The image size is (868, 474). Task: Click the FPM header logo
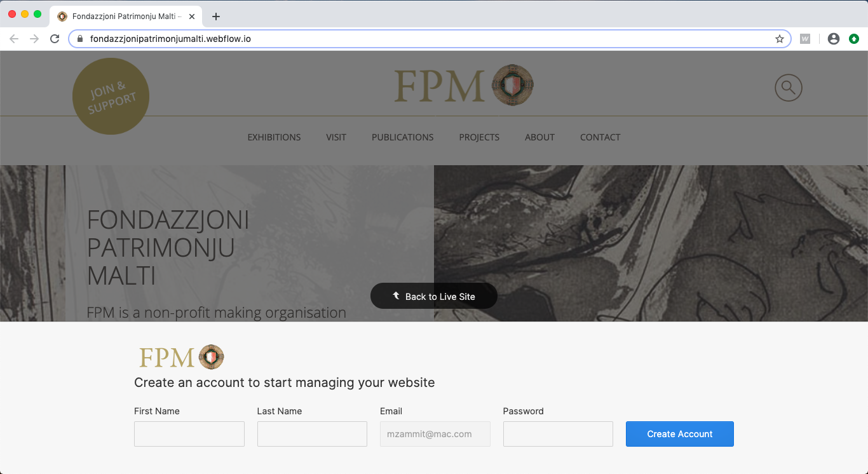463,85
